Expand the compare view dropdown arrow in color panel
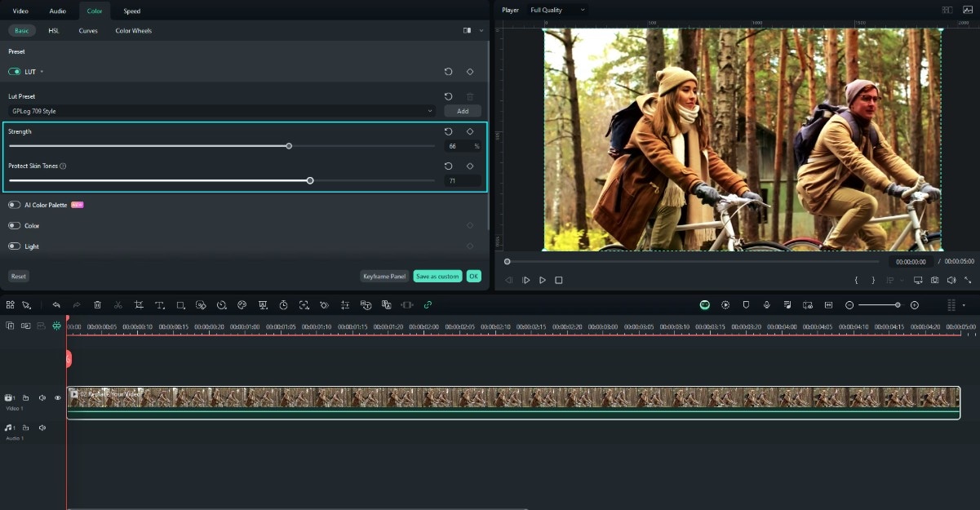 [481, 31]
